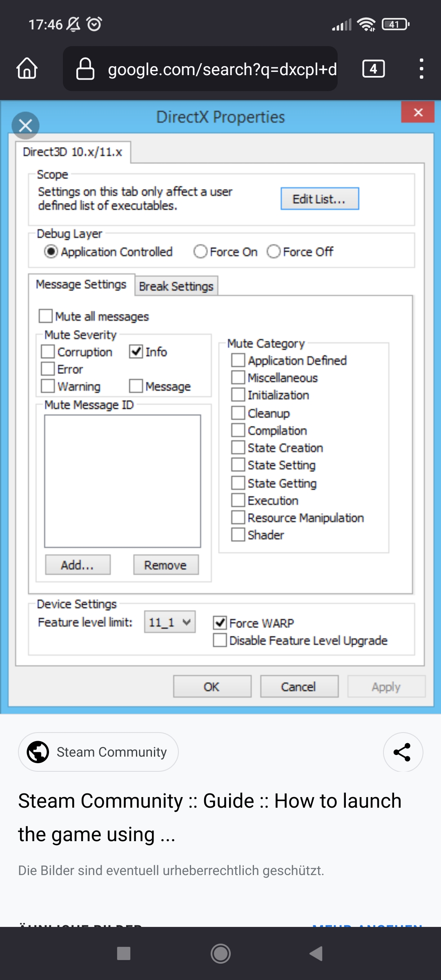Click the Cancel button
Screen dimensions: 441x980
[x=299, y=686]
